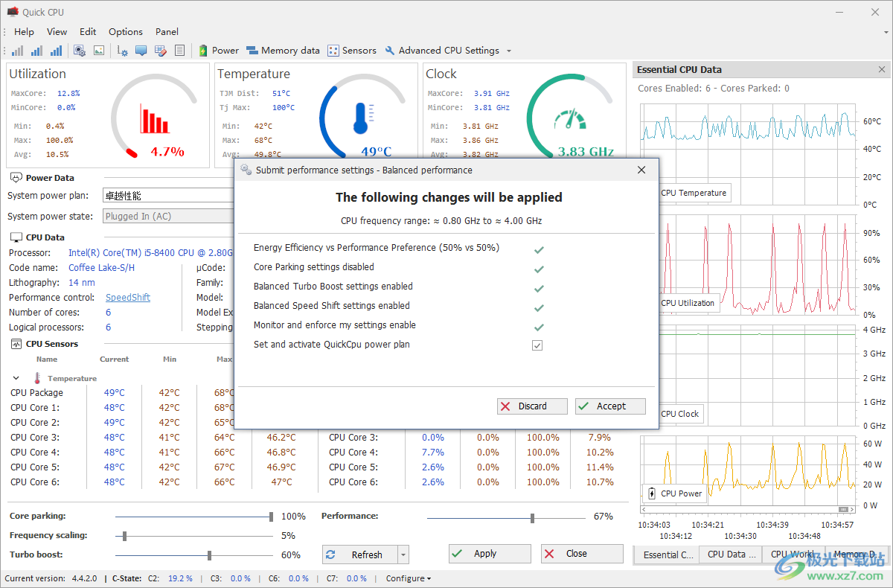
Task: Click the Quick CPU app icon in title bar
Action: 13,12
